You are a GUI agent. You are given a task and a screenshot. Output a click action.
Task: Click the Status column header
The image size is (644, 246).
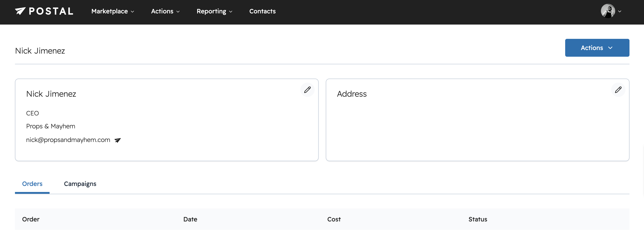(477, 219)
